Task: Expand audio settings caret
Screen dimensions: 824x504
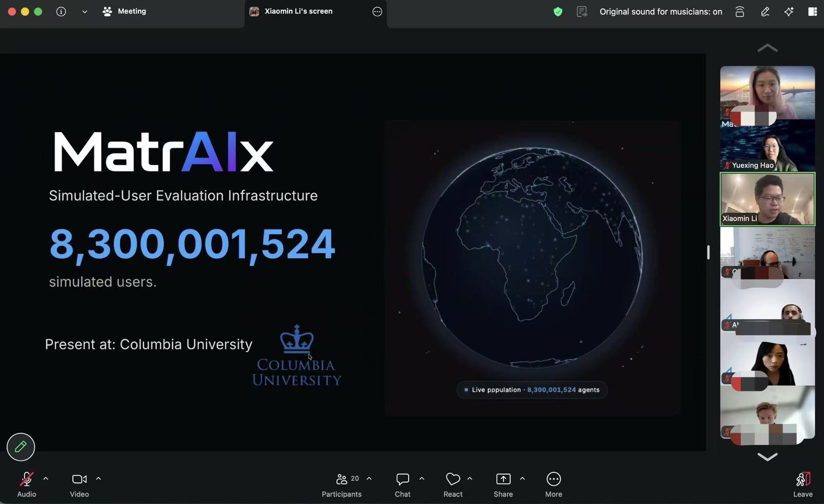Action: 46,479
